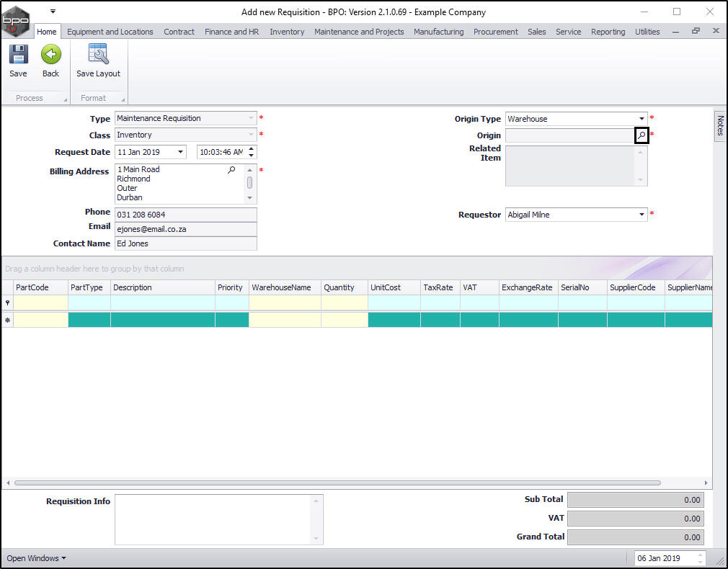Click the Contact Name field Ed Jones

click(186, 243)
